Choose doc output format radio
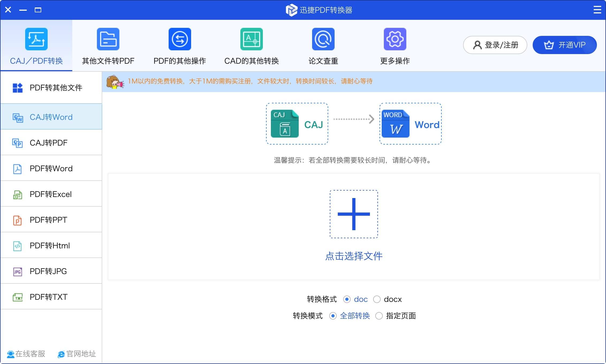Image resolution: width=606 pixels, height=364 pixels. pos(347,299)
